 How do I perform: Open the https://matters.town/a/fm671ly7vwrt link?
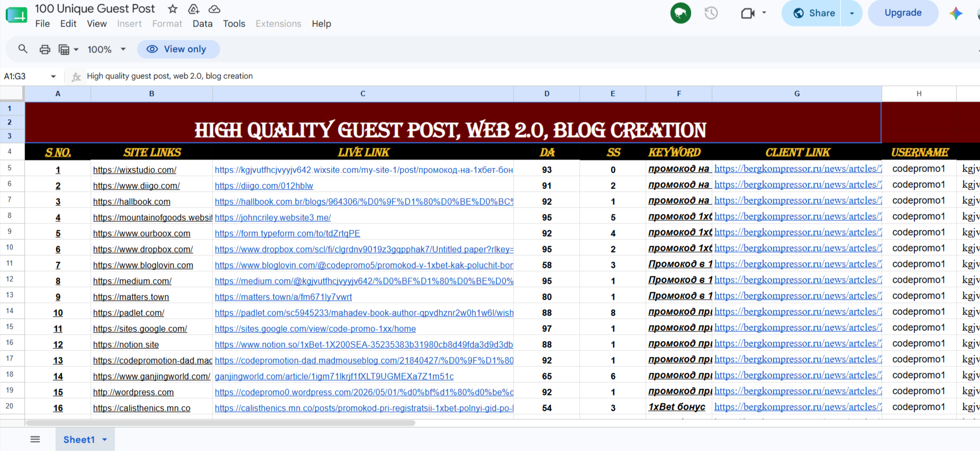[283, 297]
